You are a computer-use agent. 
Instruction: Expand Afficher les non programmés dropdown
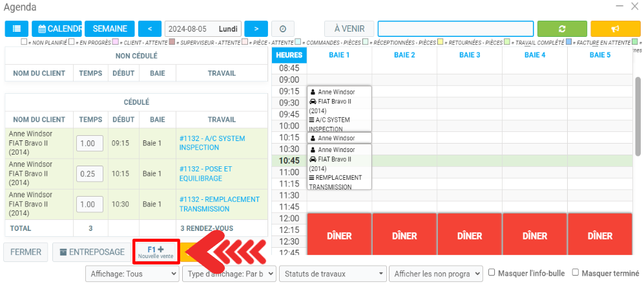(436, 274)
